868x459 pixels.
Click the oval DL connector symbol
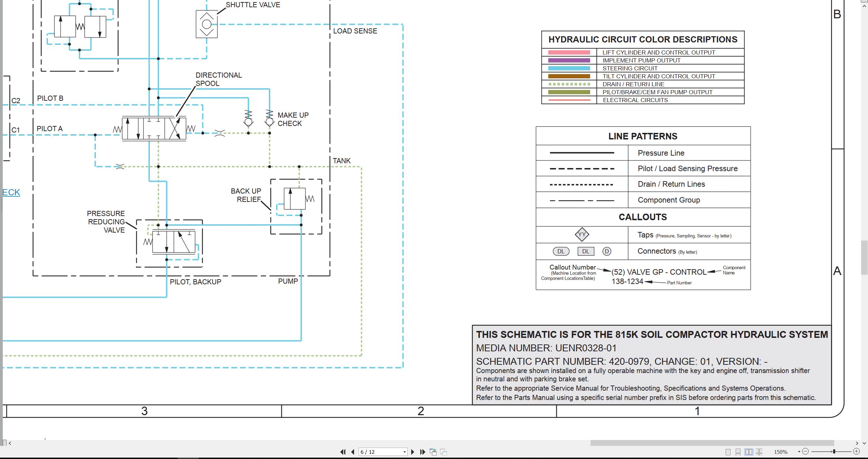coord(561,251)
